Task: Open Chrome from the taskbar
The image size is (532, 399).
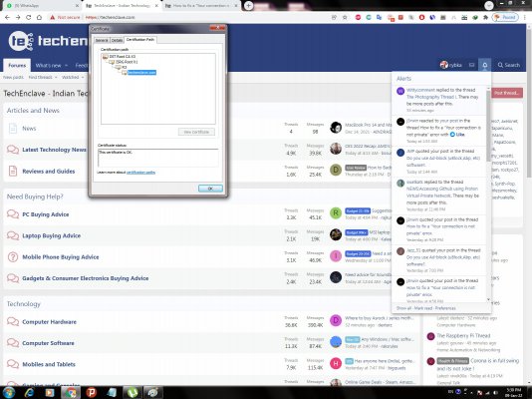Action: click(x=71, y=393)
